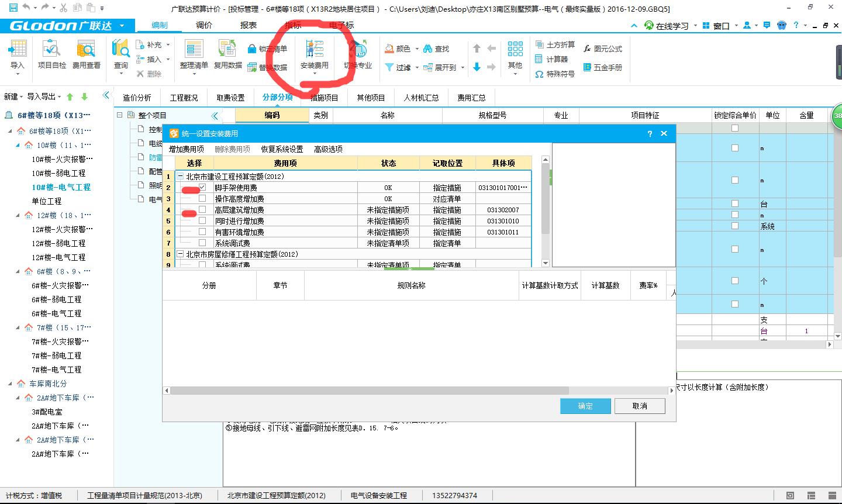Check 有害环境增加费 checkbox
Screen dimensions: 842x504
pos(202,232)
